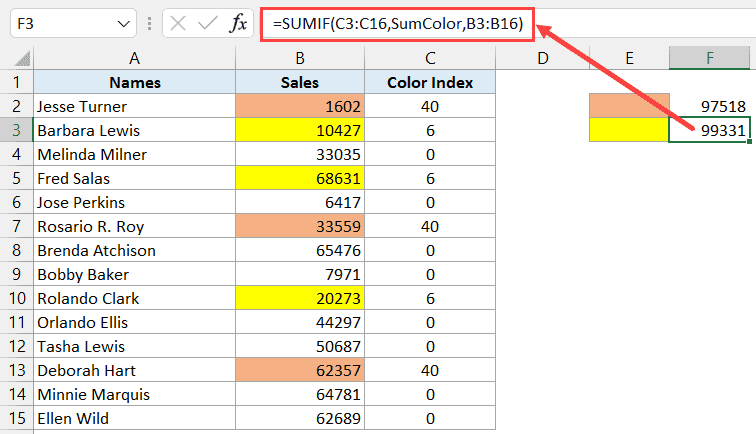
Task: Expand the Name Box dropdown arrow
Action: (124, 24)
